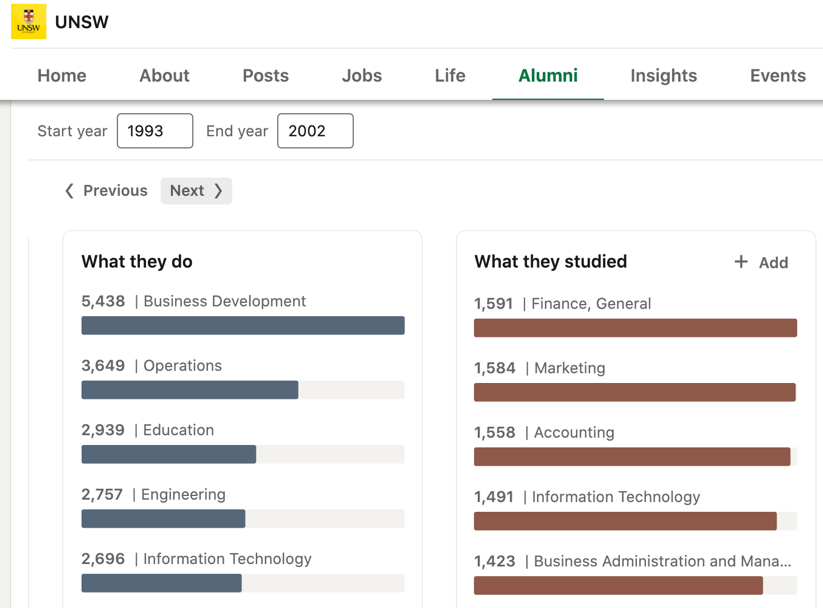The image size is (823, 608).
Task: Select the Operations bar in What they do
Action: coord(190,390)
